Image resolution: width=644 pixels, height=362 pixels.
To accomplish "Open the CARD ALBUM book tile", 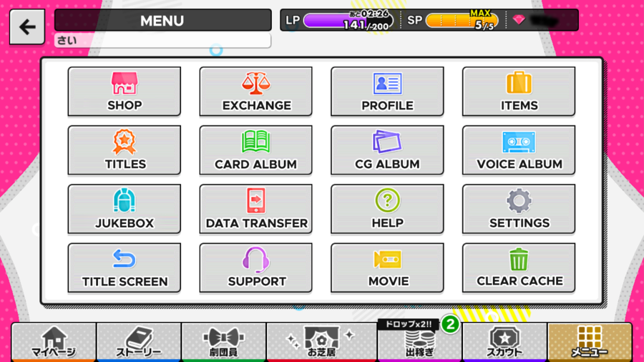I will [x=255, y=150].
